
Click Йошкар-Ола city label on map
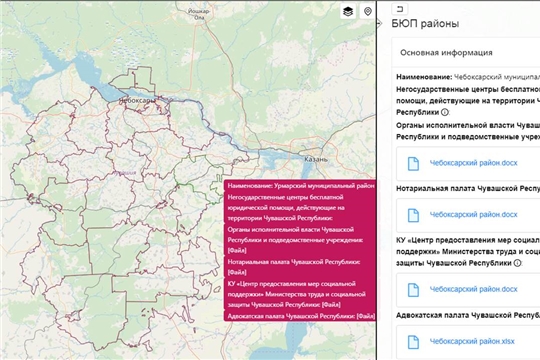coord(199,14)
